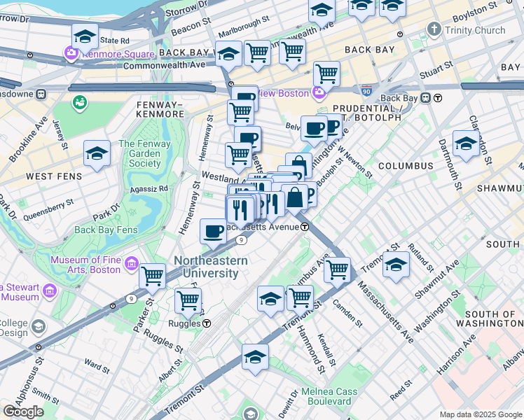Open the graduation cap marker above Commonwealth Ave label
524x420 pixels.
(228, 55)
